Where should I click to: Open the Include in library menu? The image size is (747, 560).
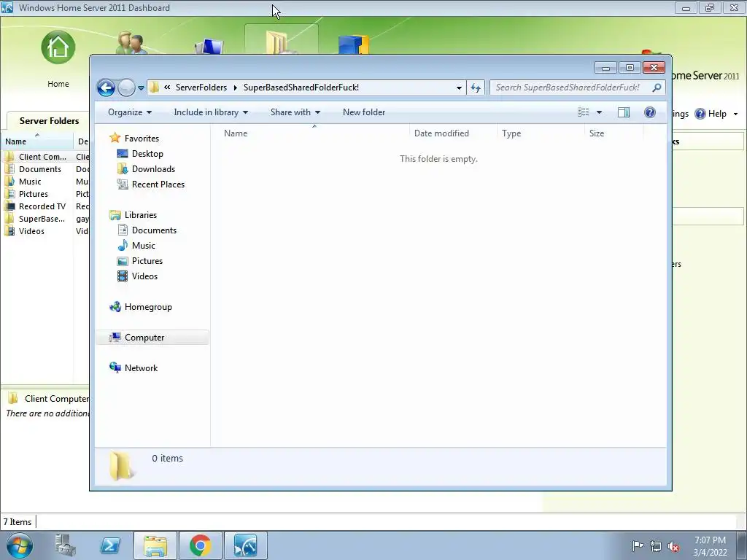(x=211, y=112)
